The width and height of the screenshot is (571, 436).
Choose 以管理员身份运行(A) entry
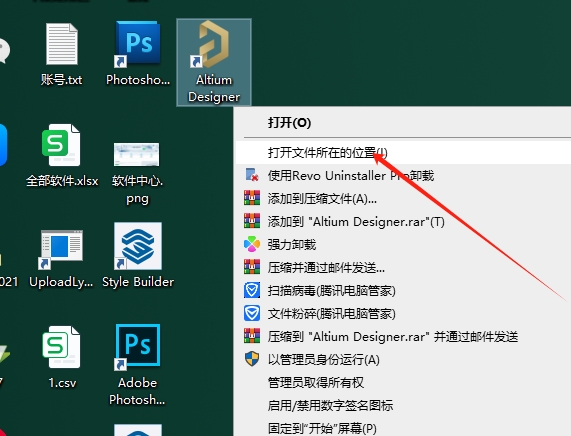(403, 360)
